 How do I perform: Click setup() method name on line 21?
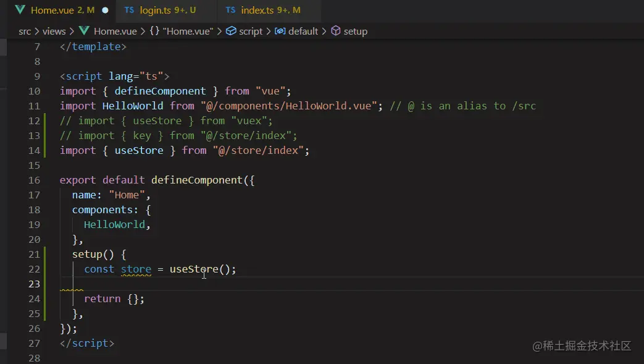86,254
